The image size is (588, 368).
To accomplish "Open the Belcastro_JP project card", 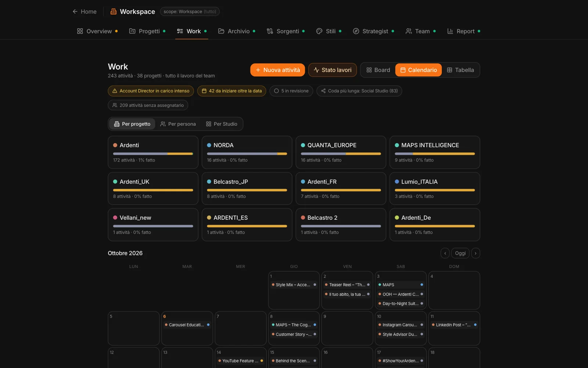I will pos(247,188).
